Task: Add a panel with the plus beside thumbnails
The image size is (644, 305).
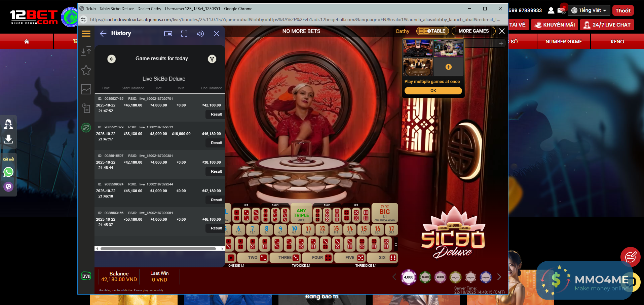Action: [x=501, y=43]
